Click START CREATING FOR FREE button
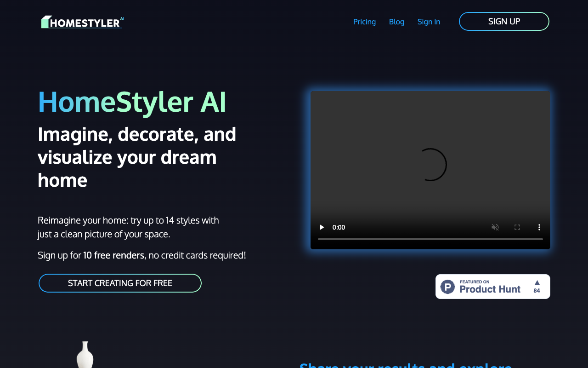 click(x=120, y=283)
